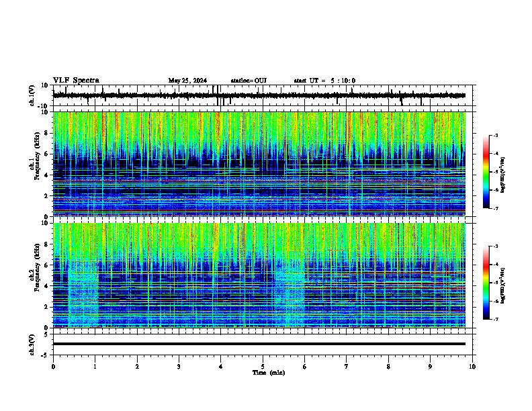532x411 pixels.
Task: Click the "8" kHz tick of ch.1 spectrogram
Action: [46, 133]
